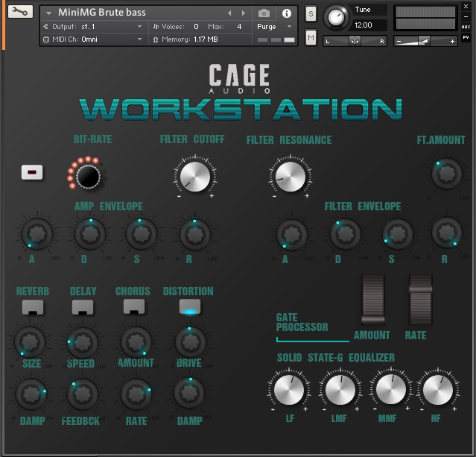Screen dimensions: 476x457
Task: Click the L/R pan slider
Action: point(355,41)
